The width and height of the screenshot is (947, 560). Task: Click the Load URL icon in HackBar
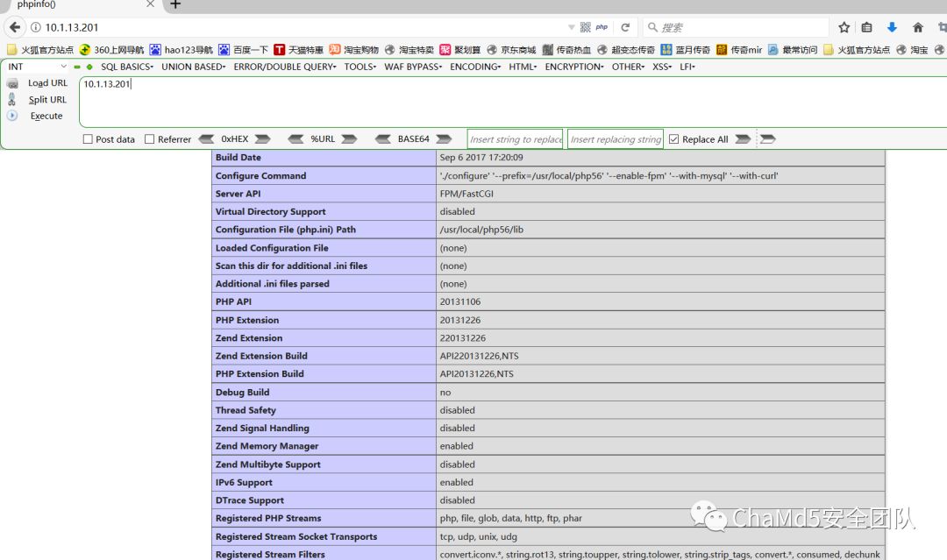point(12,83)
